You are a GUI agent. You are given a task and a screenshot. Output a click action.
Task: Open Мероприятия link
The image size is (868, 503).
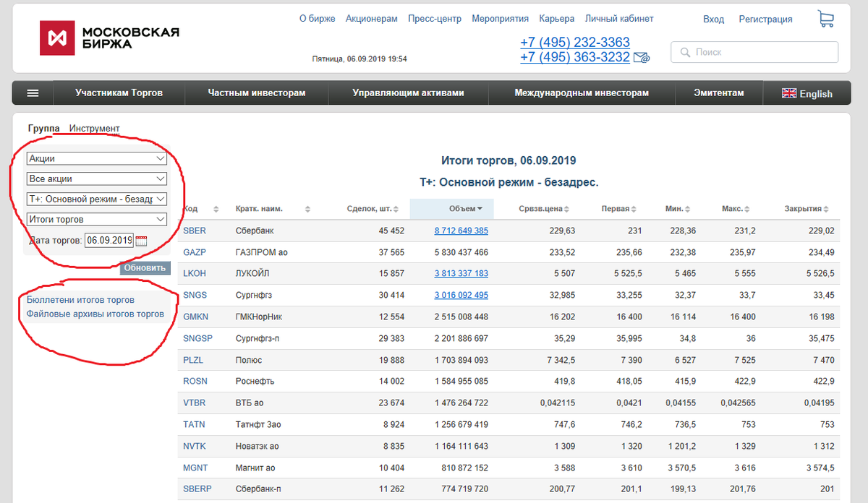(x=501, y=19)
